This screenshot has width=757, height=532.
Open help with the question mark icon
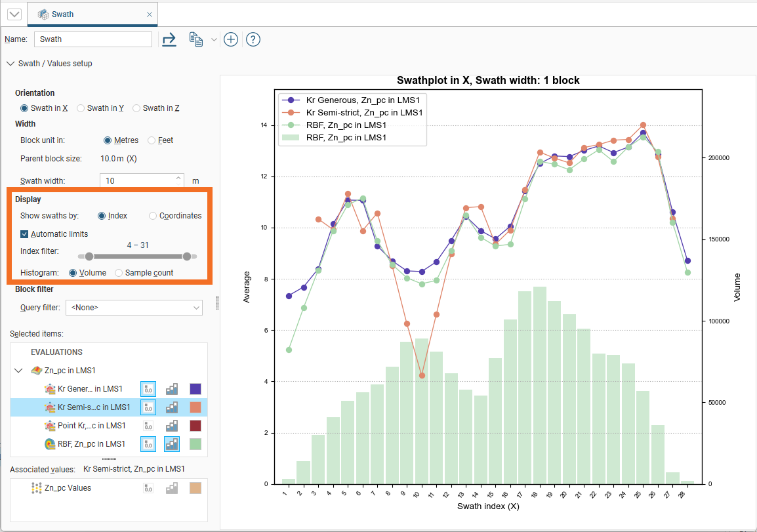coord(253,39)
